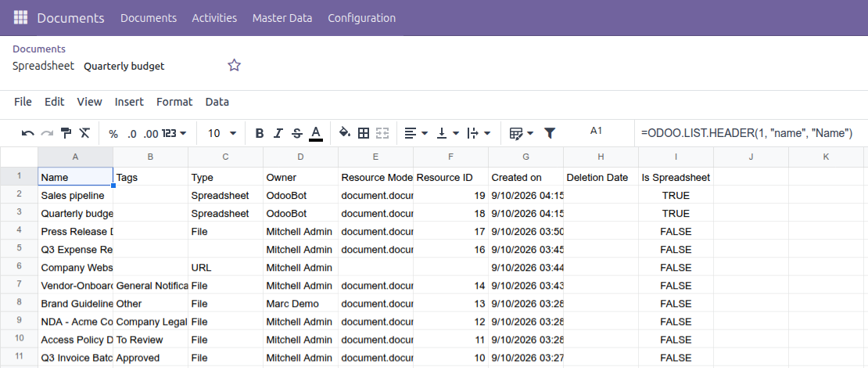Undo the last action
The height and width of the screenshot is (368, 868).
(x=27, y=133)
